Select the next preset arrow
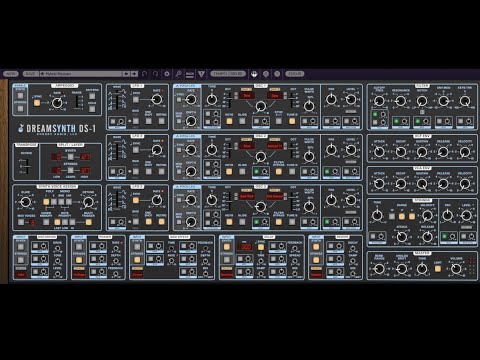 coord(134,74)
